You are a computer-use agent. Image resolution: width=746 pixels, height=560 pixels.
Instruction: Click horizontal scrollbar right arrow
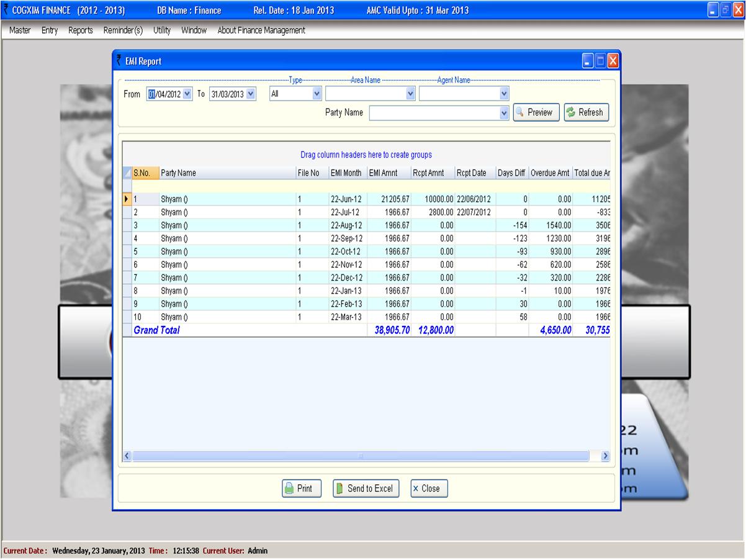[x=606, y=456]
